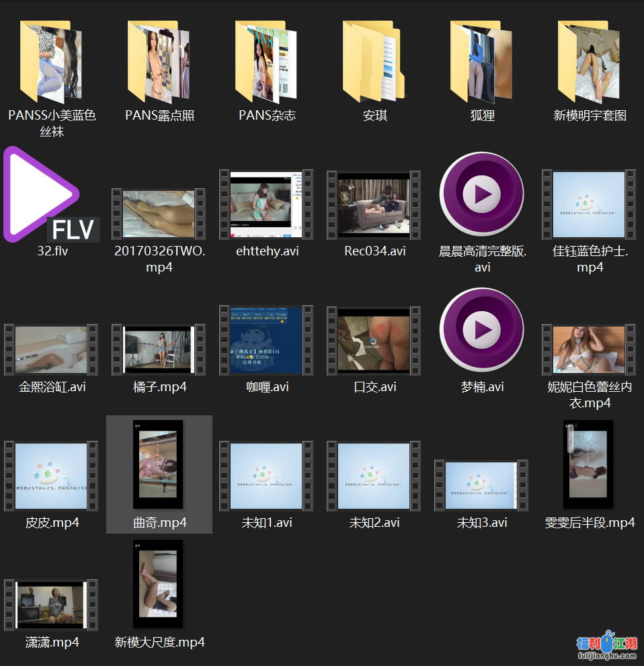Select the 狐狸 folder
This screenshot has width=644, height=666.
(482, 63)
